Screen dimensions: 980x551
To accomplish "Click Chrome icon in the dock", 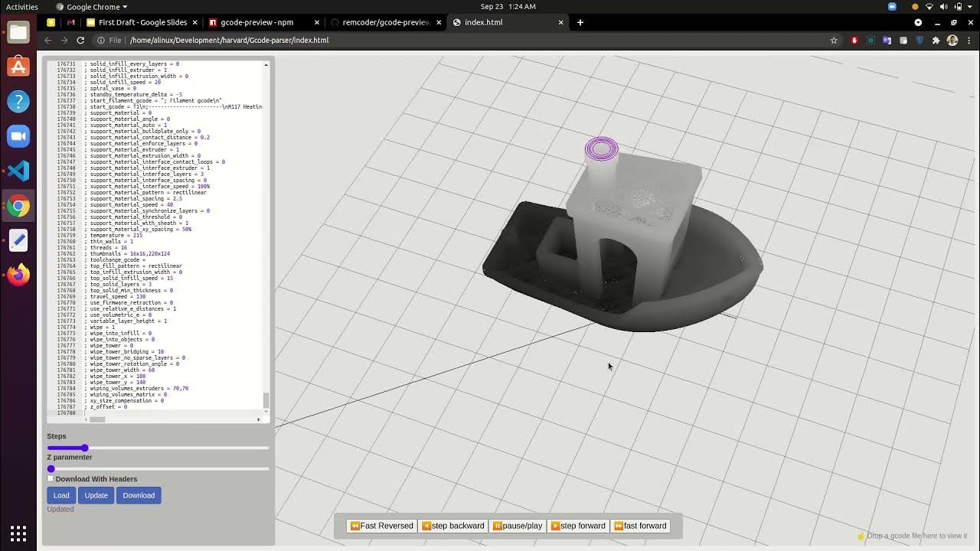I will tap(18, 206).
